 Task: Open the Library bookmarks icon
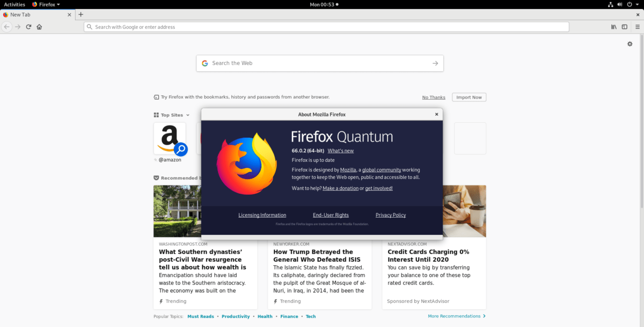point(613,27)
